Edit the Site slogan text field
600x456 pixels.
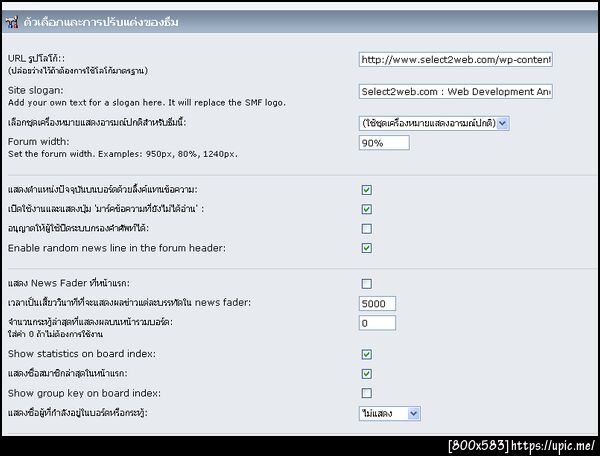click(455, 92)
